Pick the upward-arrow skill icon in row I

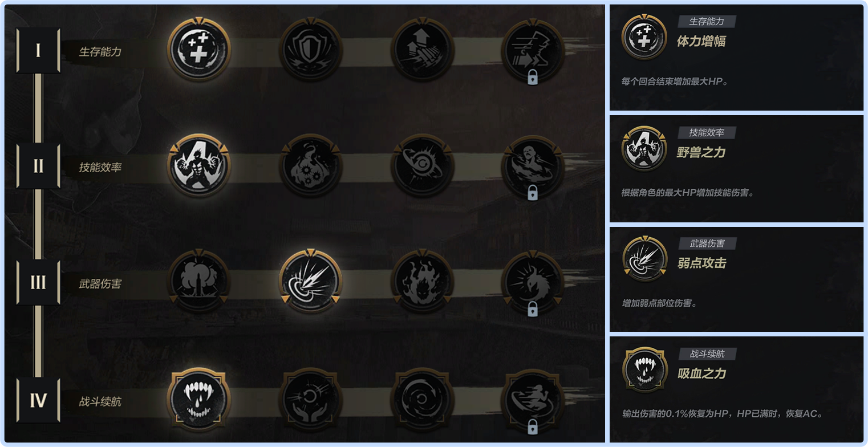tap(422, 49)
